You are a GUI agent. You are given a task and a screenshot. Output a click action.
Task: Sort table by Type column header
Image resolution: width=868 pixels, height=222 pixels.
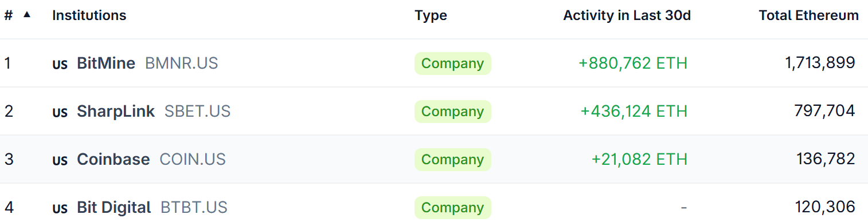[431, 15]
